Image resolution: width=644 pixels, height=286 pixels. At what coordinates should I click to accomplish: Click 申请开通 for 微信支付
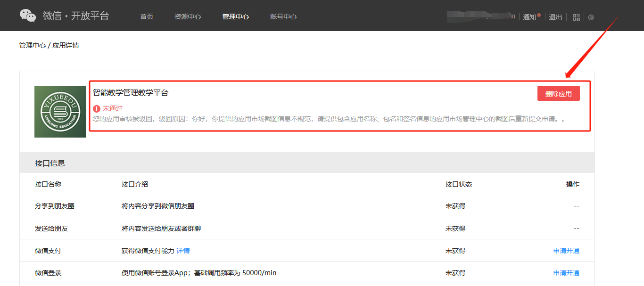point(566,251)
